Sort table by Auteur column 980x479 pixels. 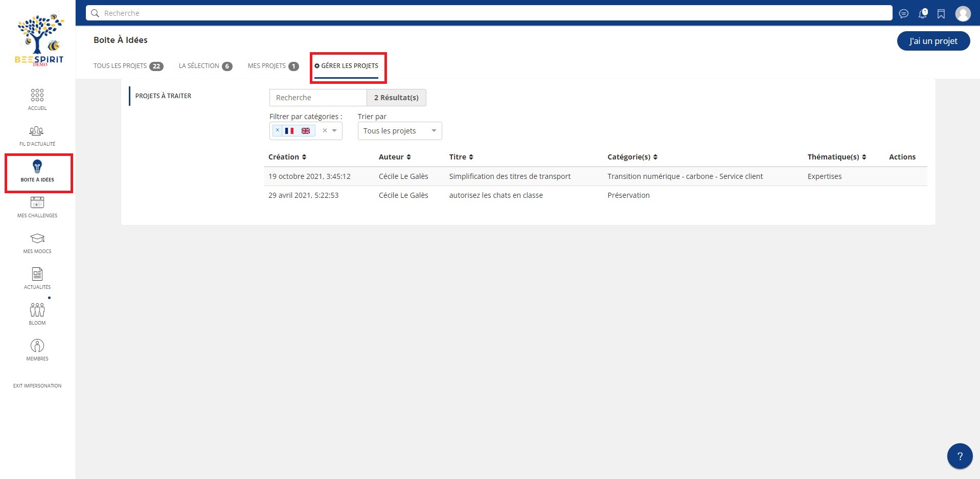coord(395,157)
